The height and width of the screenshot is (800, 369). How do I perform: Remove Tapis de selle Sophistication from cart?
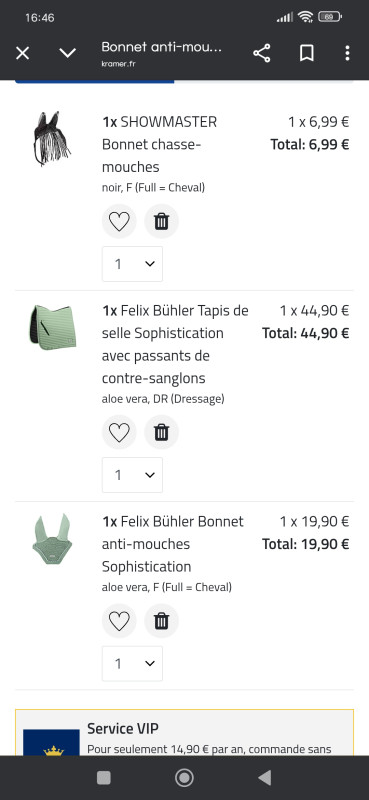click(161, 432)
